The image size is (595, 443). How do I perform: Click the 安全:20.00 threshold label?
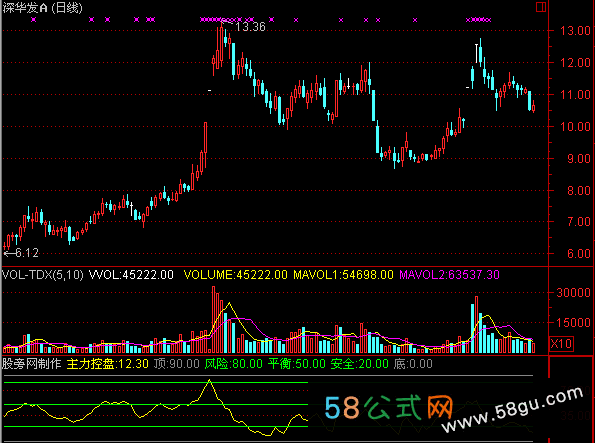click(359, 364)
